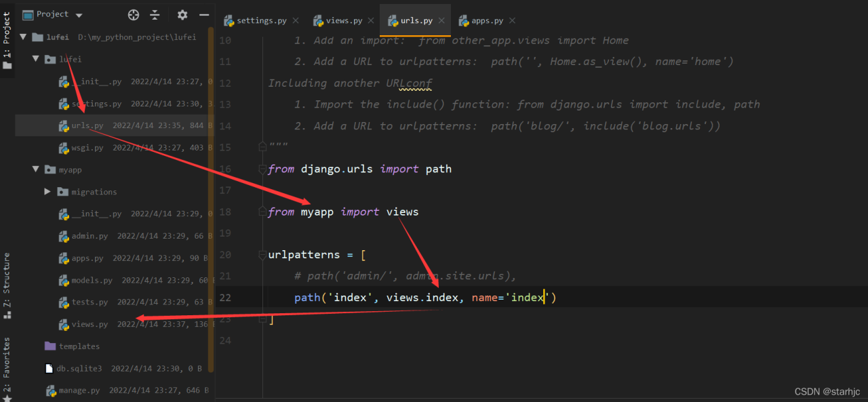The width and height of the screenshot is (868, 402).
Task: Close the apps.py tab
Action: tap(512, 21)
